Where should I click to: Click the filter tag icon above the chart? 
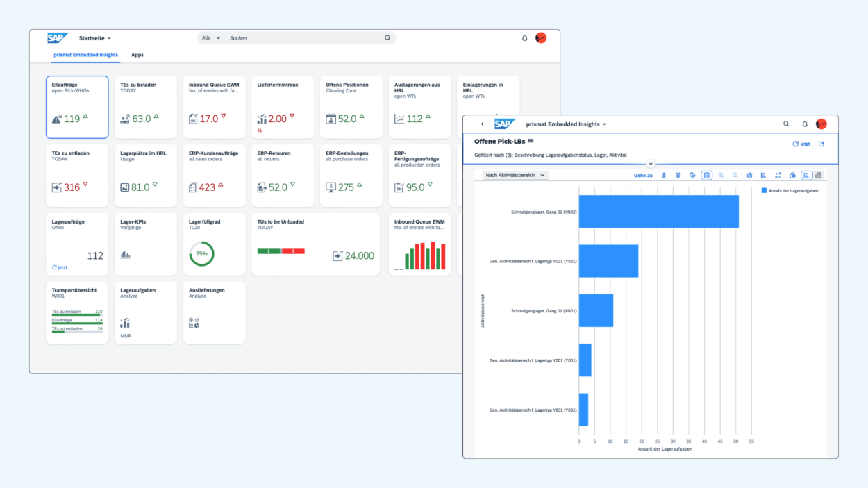click(692, 175)
